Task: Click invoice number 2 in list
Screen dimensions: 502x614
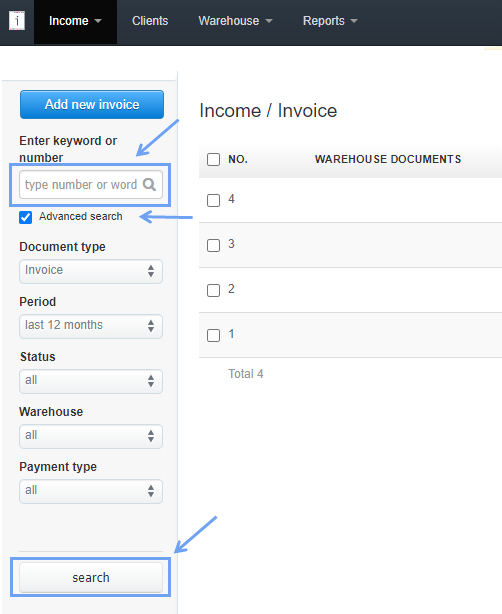Action: pos(231,289)
